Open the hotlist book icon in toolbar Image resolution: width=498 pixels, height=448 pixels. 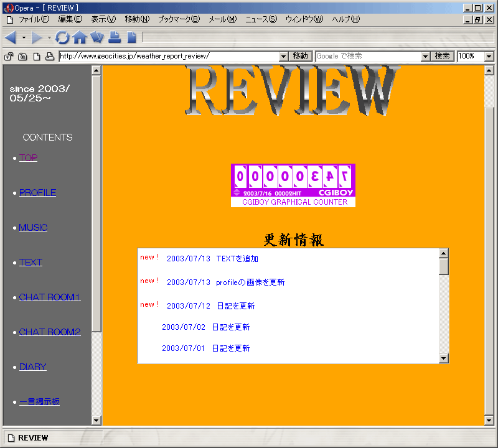tap(97, 37)
